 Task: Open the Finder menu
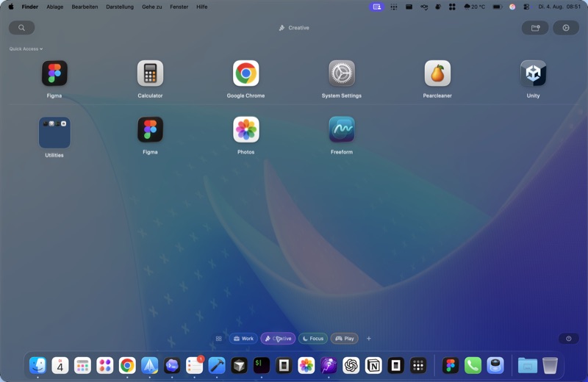30,7
